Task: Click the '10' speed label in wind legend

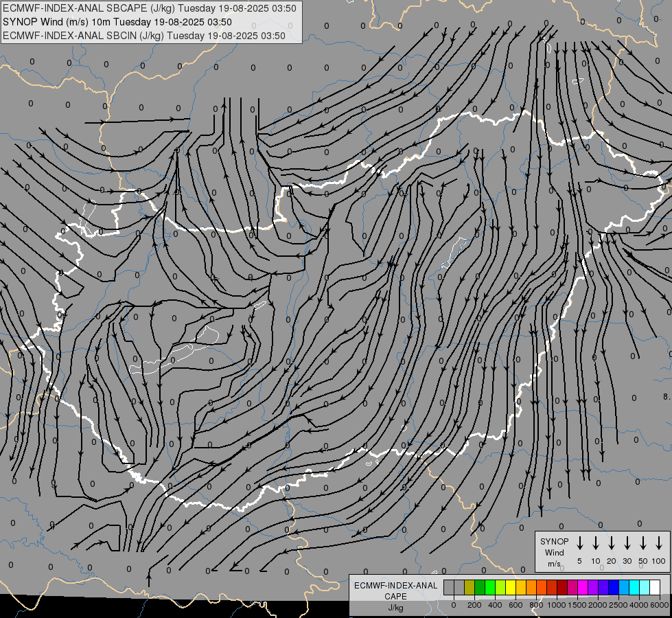Action: [x=596, y=561]
